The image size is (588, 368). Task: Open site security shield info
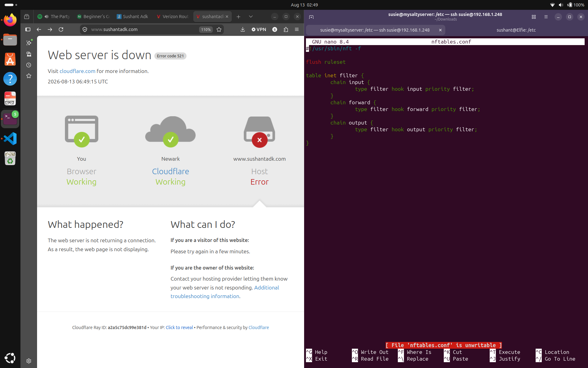click(x=85, y=29)
